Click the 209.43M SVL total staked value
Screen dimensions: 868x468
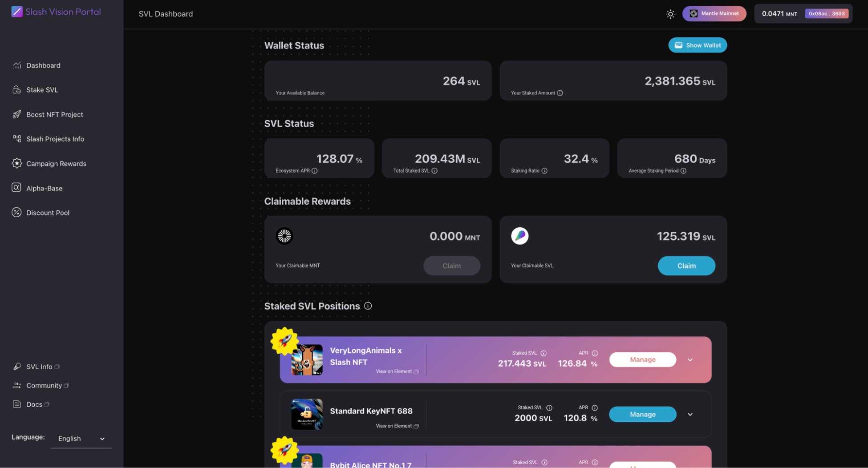point(447,159)
